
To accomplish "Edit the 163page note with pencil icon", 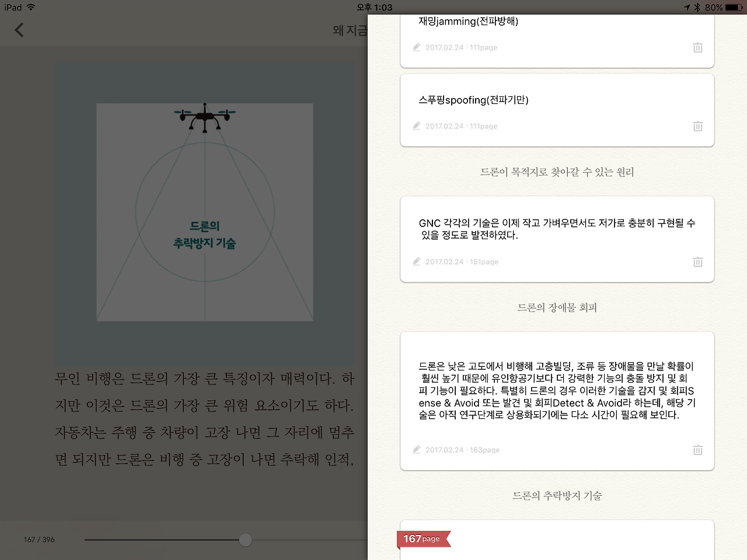I will (417, 450).
